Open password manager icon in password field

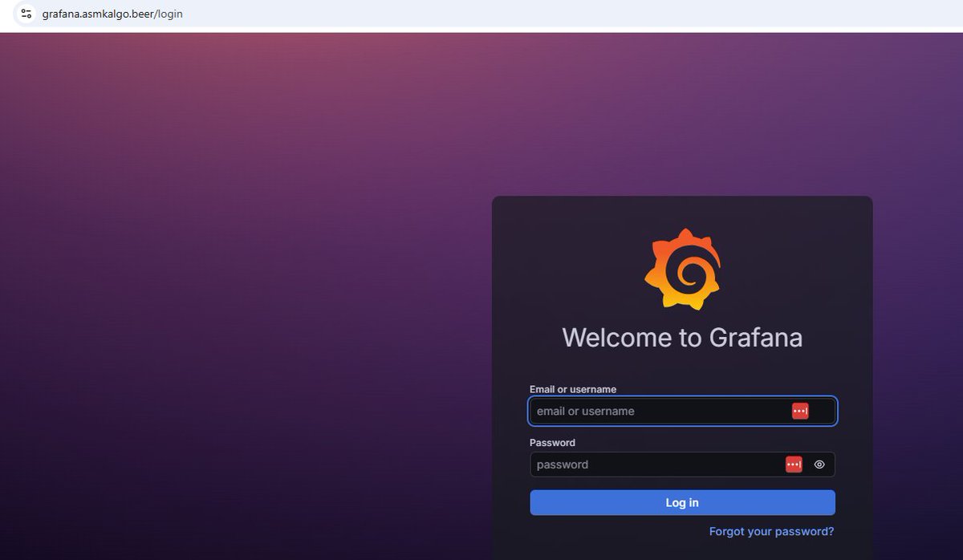(x=794, y=464)
